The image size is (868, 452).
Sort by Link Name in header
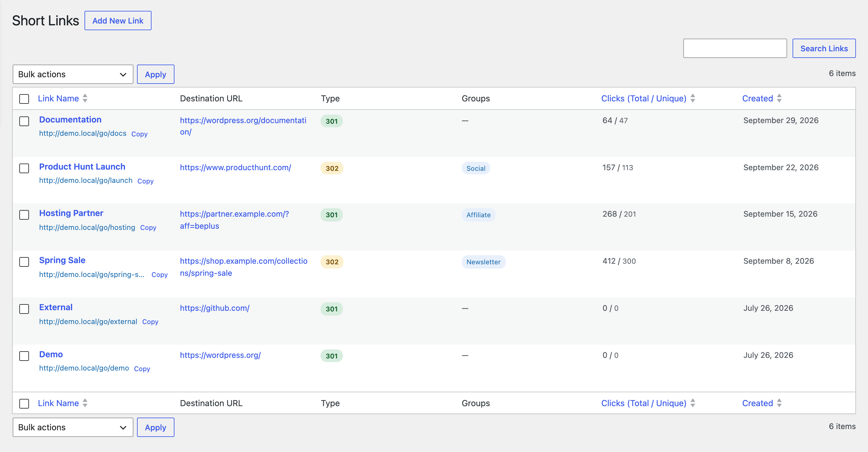(x=58, y=98)
